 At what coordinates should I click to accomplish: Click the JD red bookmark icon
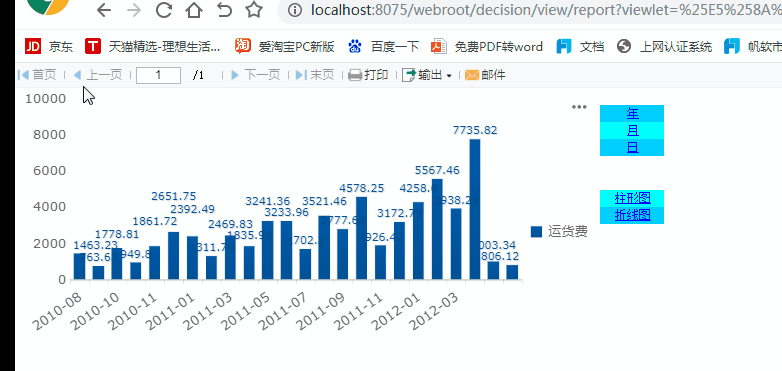[x=32, y=47]
